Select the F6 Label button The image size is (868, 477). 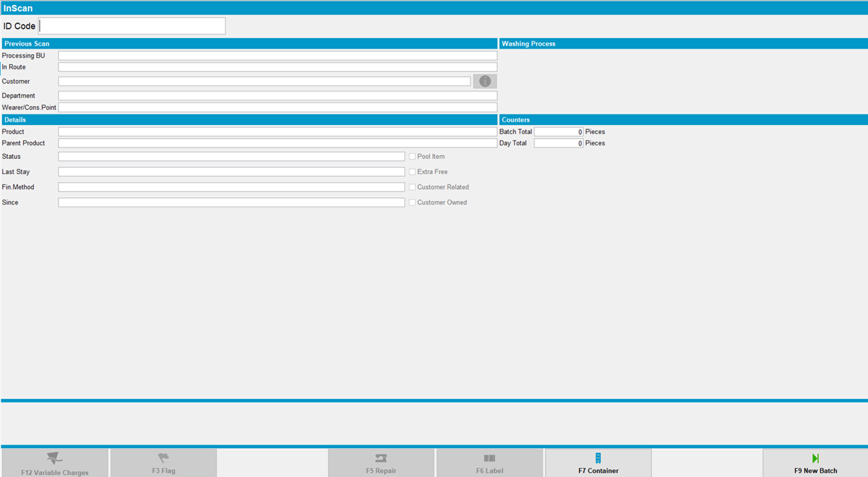click(x=489, y=463)
